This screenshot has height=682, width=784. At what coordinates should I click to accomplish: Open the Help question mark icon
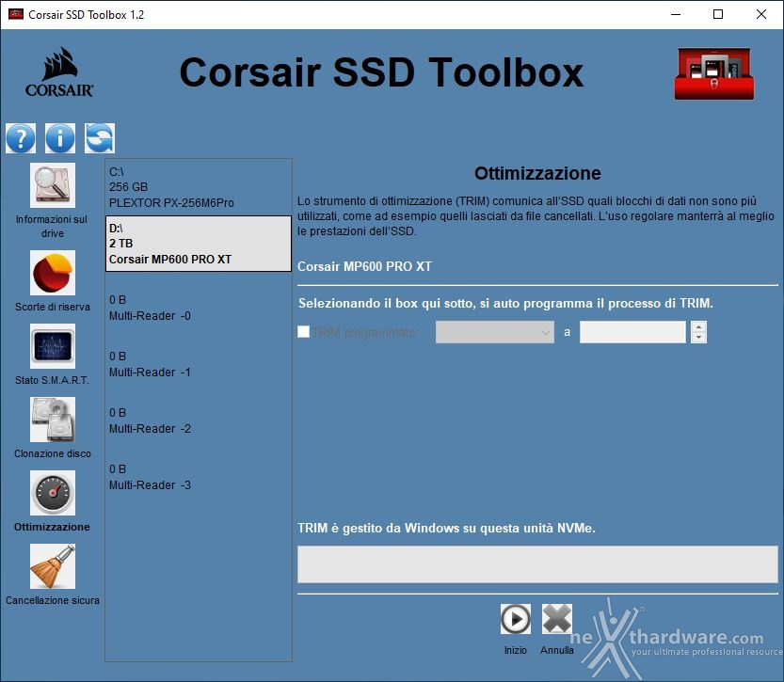(x=21, y=138)
